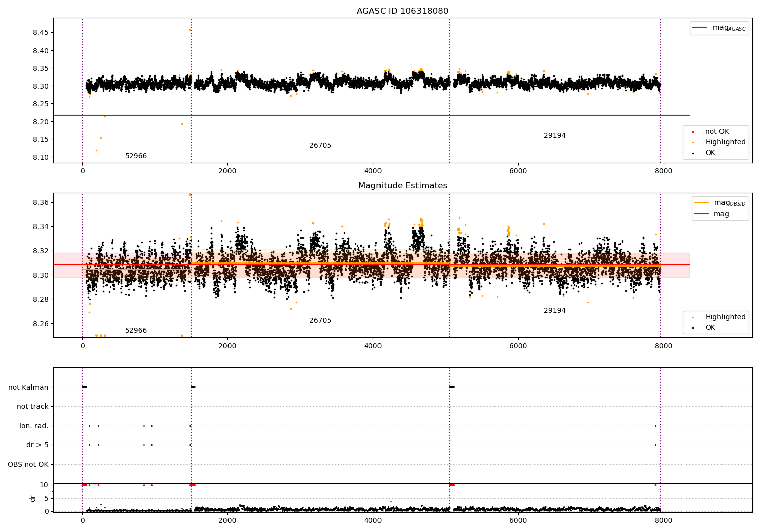The height and width of the screenshot is (532, 760).
Task: Click the 8.28 y-axis tick label
Action: [40, 299]
